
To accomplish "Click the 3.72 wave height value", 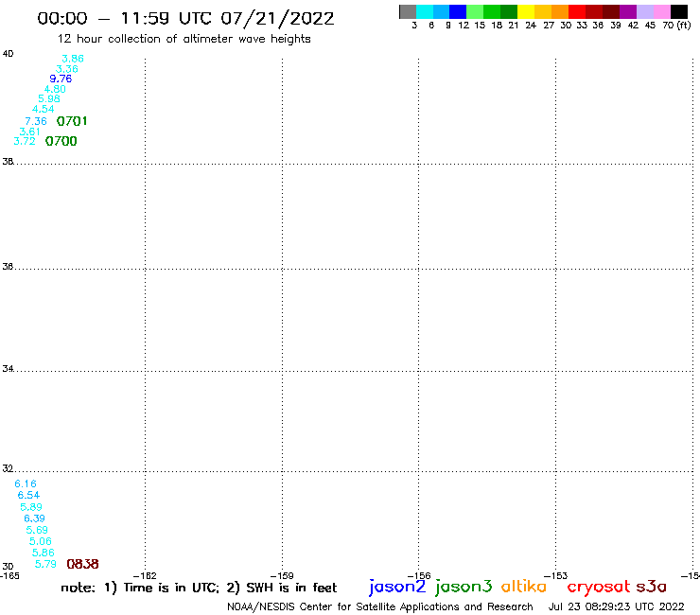I will (25, 141).
